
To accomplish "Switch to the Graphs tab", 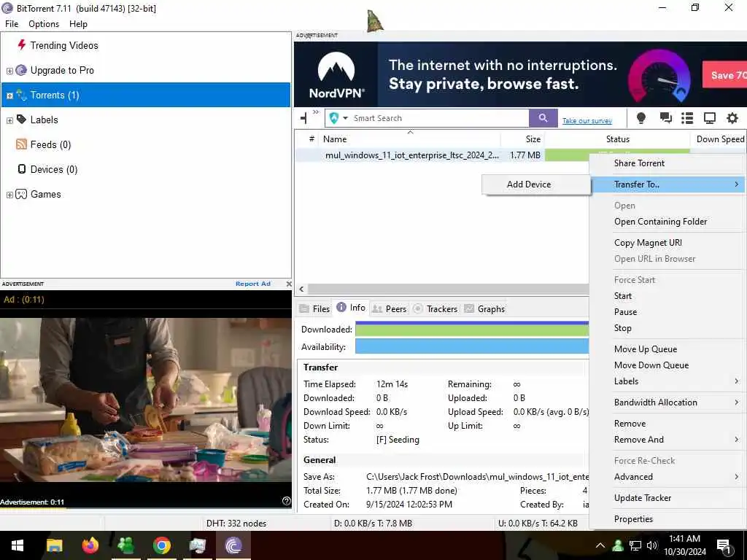I will [x=484, y=308].
